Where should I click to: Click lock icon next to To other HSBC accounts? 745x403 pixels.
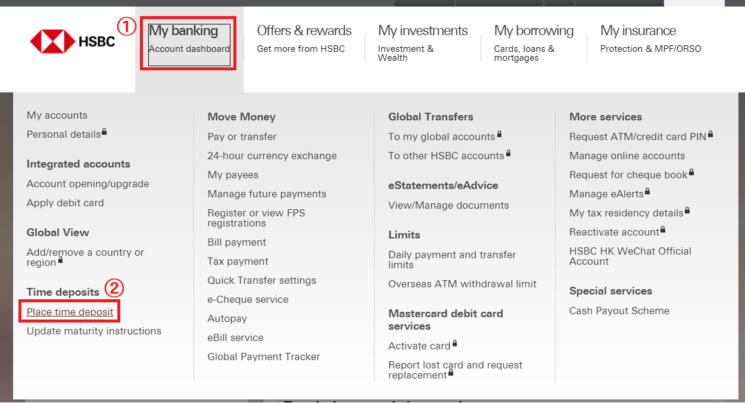(x=509, y=153)
